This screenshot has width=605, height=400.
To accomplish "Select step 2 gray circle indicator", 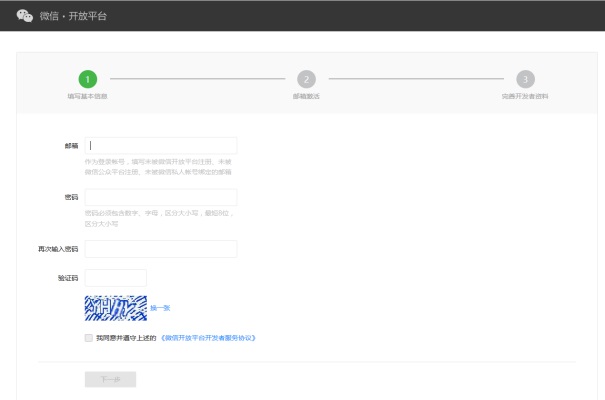I will pyautogui.click(x=306, y=78).
